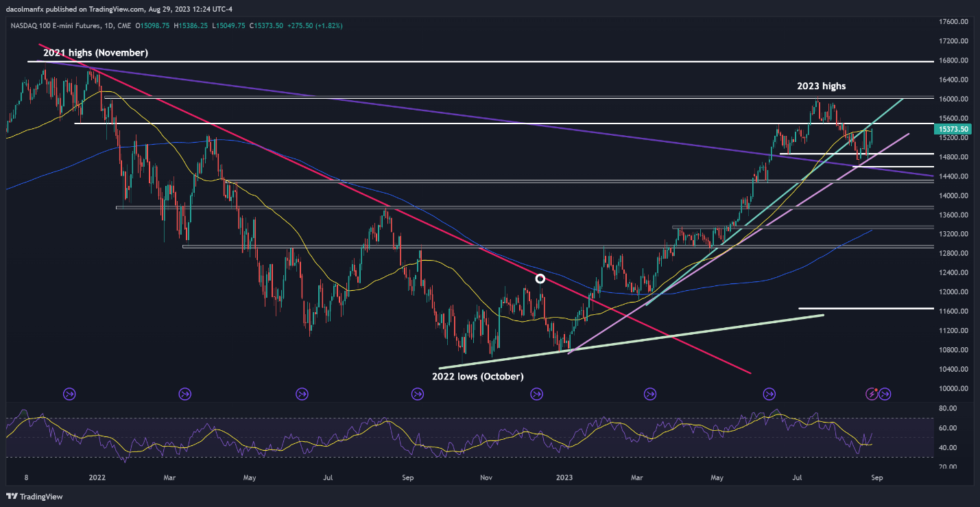Click the RSI 80.00 axis label
Viewport: 980px width, 507px height.
tap(948, 408)
